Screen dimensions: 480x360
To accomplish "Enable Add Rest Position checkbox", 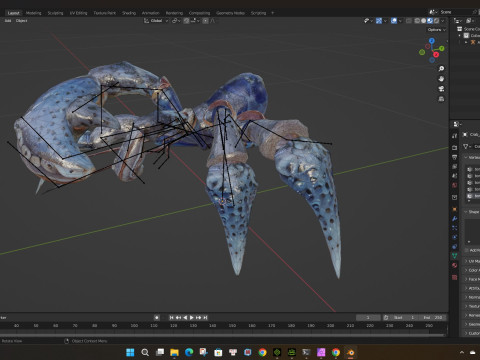I will coord(467,250).
